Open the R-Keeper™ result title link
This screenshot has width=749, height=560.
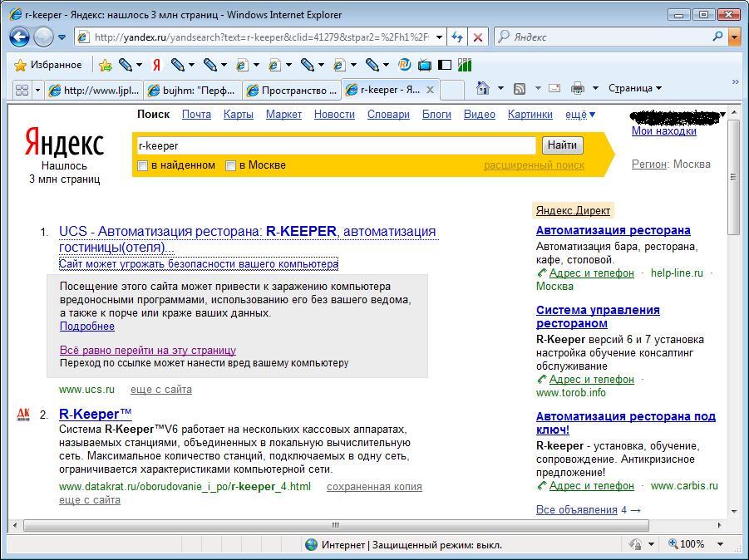(x=95, y=414)
